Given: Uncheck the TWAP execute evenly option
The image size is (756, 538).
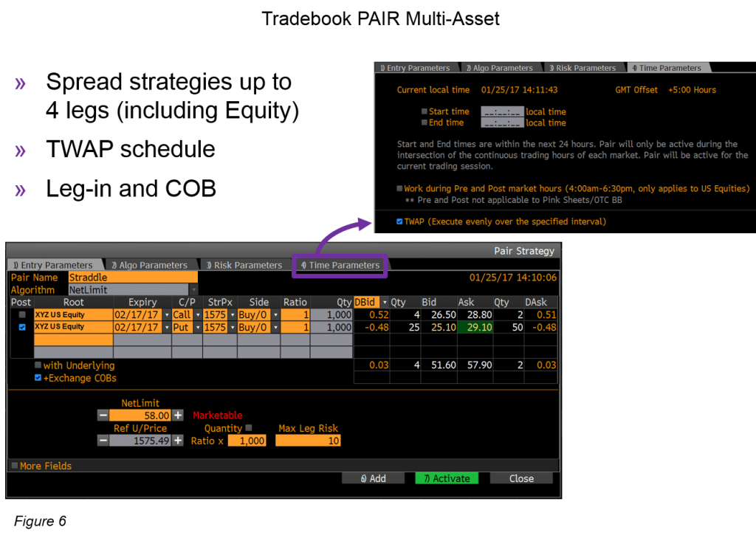Looking at the screenshot, I should click(x=399, y=221).
